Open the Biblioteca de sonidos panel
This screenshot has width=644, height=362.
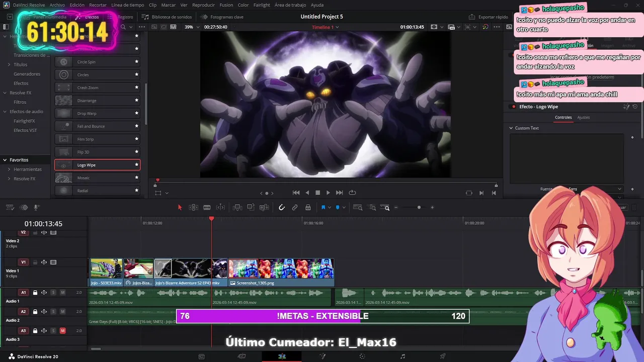[x=167, y=17]
